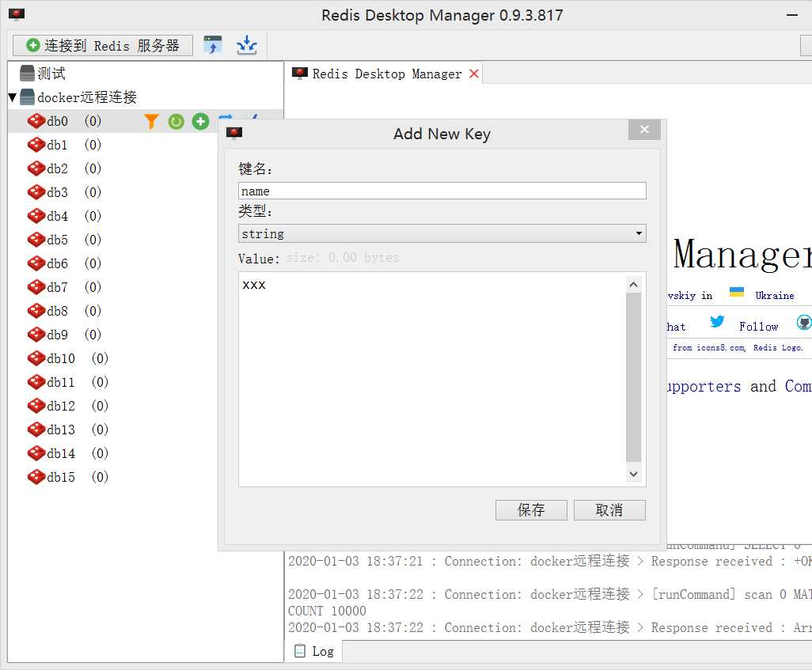Viewport: 812px width, 670px height.
Task: Click the db0 green reload icon
Action: click(x=176, y=122)
